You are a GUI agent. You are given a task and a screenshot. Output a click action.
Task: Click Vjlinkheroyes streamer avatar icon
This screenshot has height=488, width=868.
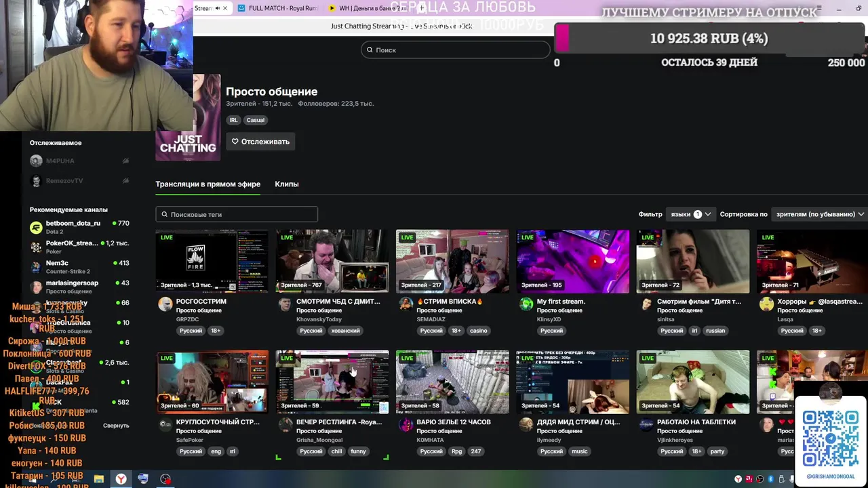[646, 424]
